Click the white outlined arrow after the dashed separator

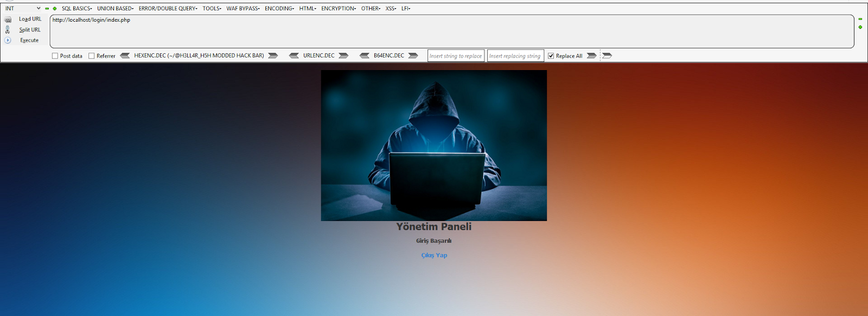[x=607, y=55]
